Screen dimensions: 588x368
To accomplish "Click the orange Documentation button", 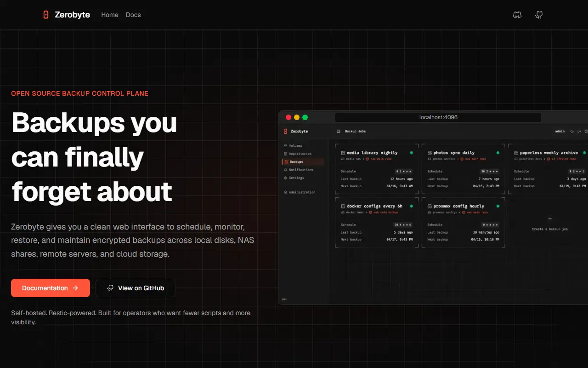I will (51, 288).
